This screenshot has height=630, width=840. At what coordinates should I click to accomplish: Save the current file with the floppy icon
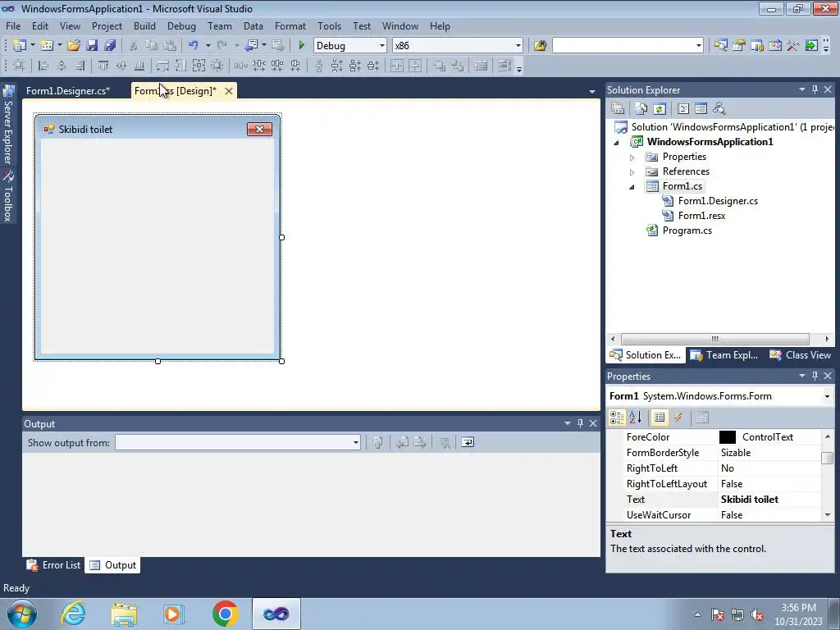pyautogui.click(x=92, y=46)
